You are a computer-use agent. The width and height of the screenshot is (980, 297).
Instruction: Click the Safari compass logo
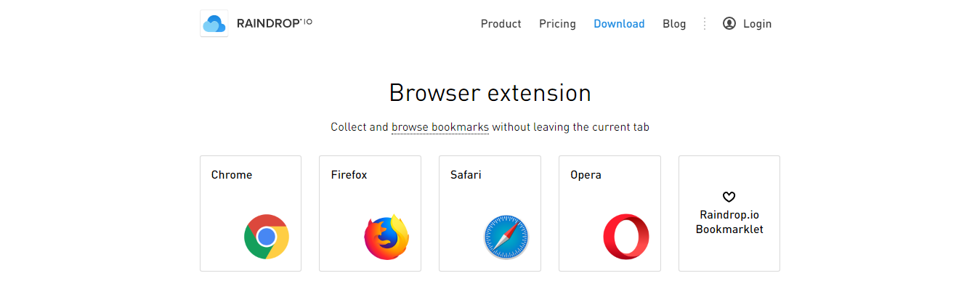(x=506, y=237)
